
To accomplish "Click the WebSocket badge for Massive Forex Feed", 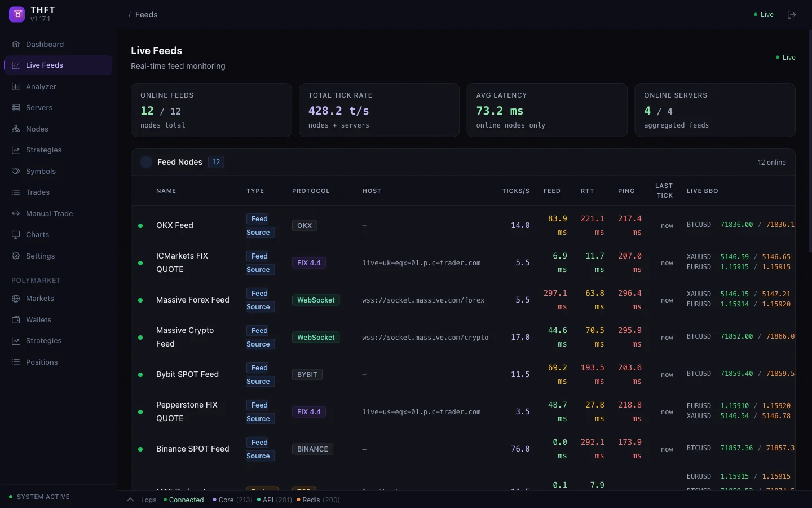I will coord(316,300).
